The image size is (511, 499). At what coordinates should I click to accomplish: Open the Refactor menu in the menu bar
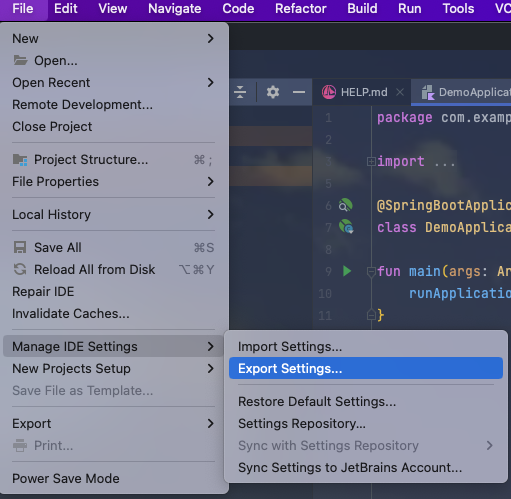301,9
